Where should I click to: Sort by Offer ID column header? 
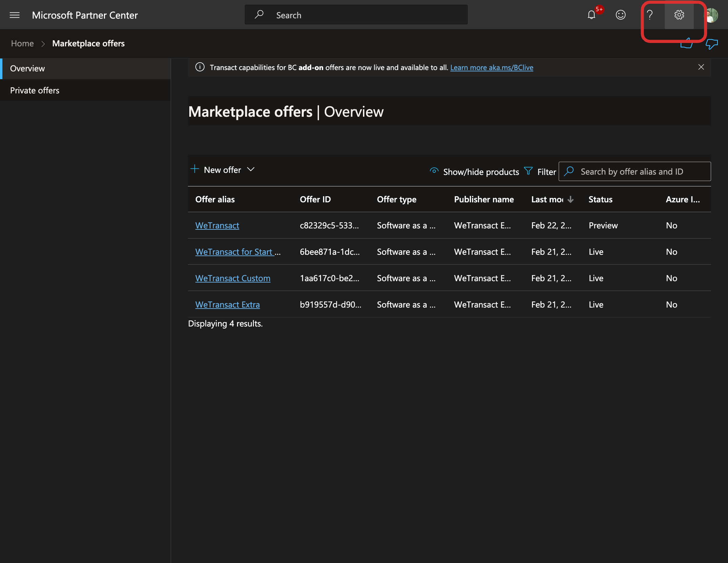315,200
